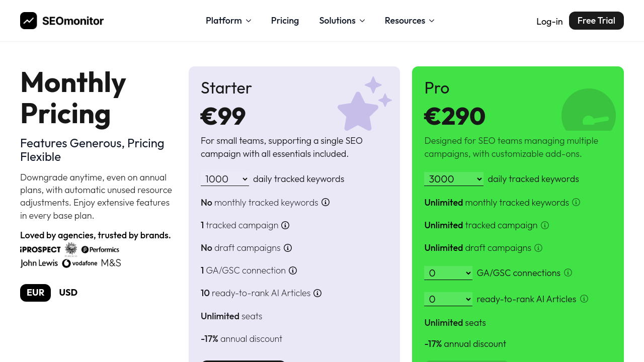Click info icon beside Starter draft campaigns
Image resolution: width=644 pixels, height=362 pixels.
tap(288, 248)
